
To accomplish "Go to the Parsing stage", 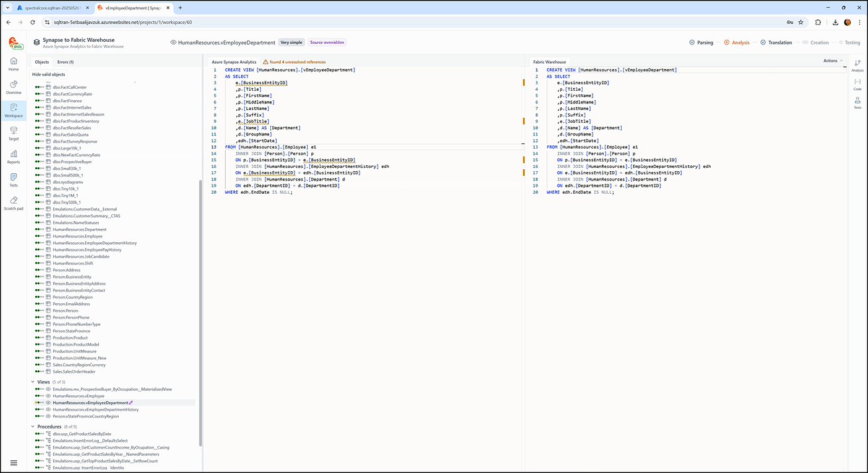I will click(701, 42).
